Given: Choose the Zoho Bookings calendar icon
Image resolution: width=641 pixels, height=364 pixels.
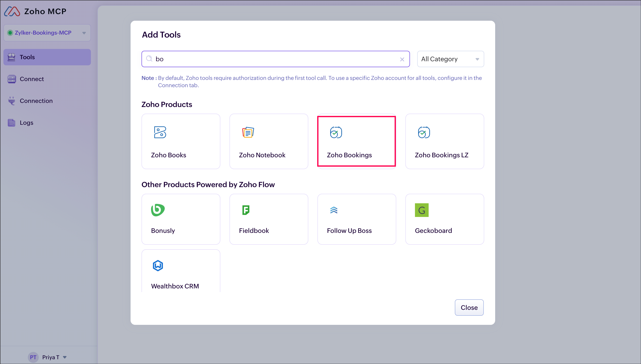Looking at the screenshot, I should tap(336, 132).
